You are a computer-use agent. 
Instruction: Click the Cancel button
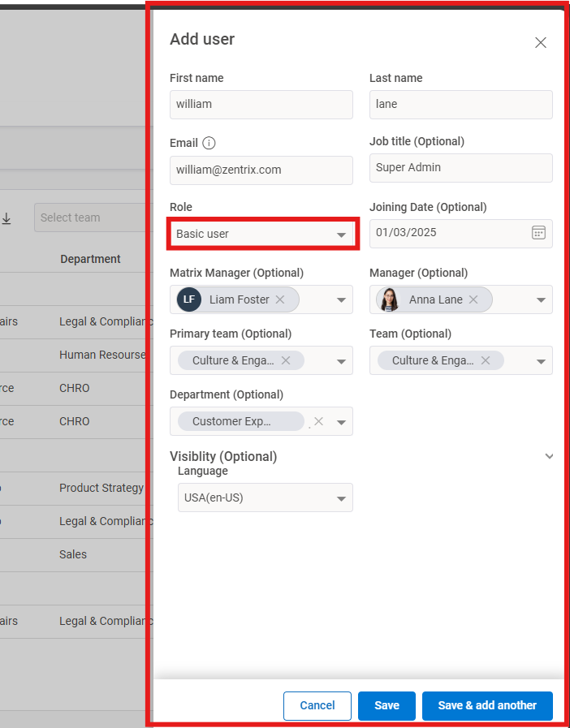click(317, 706)
